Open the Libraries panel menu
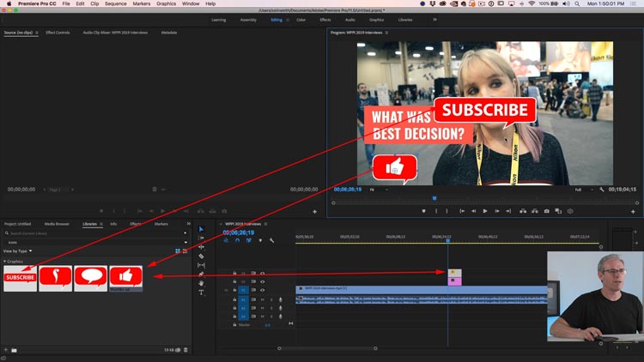Image resolution: width=644 pixels, height=362 pixels. point(101,224)
